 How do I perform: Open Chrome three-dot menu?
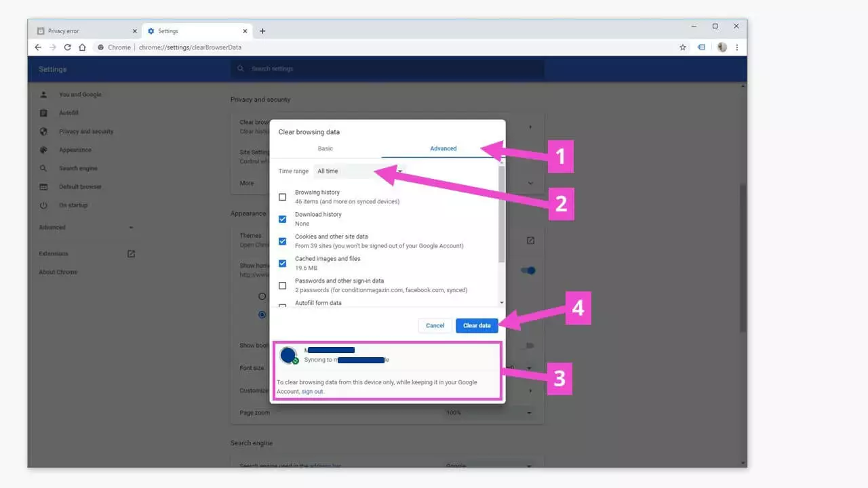click(737, 47)
